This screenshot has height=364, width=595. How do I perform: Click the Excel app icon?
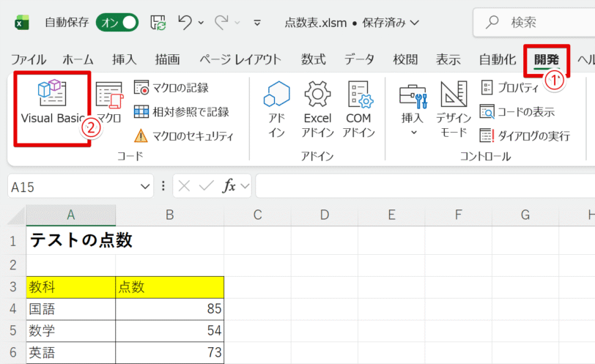coord(22,23)
